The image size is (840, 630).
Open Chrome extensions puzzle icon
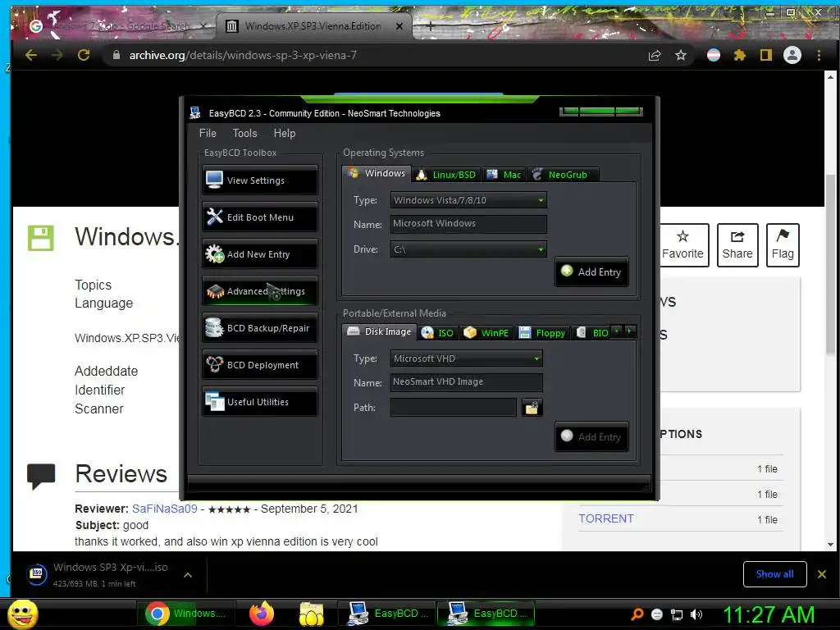click(740, 55)
